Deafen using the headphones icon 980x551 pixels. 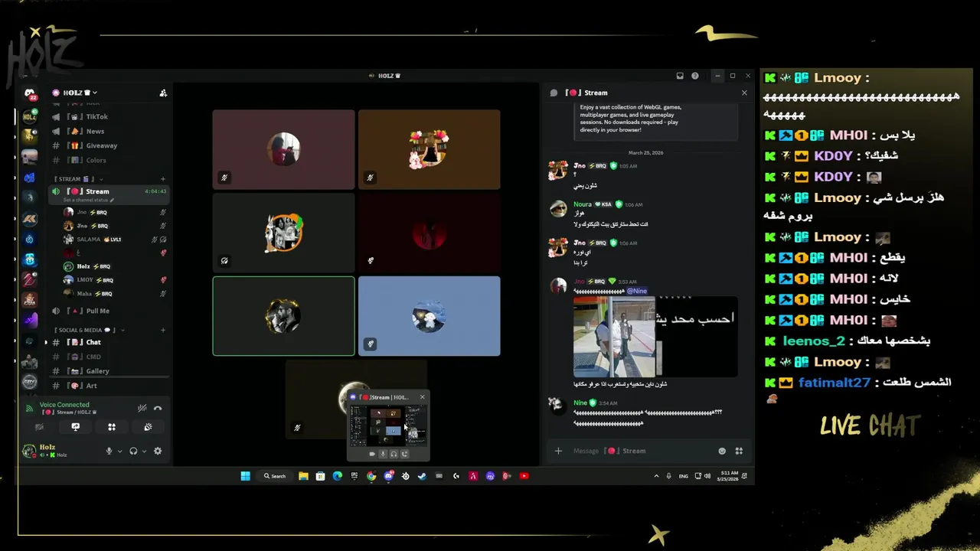[x=133, y=451]
